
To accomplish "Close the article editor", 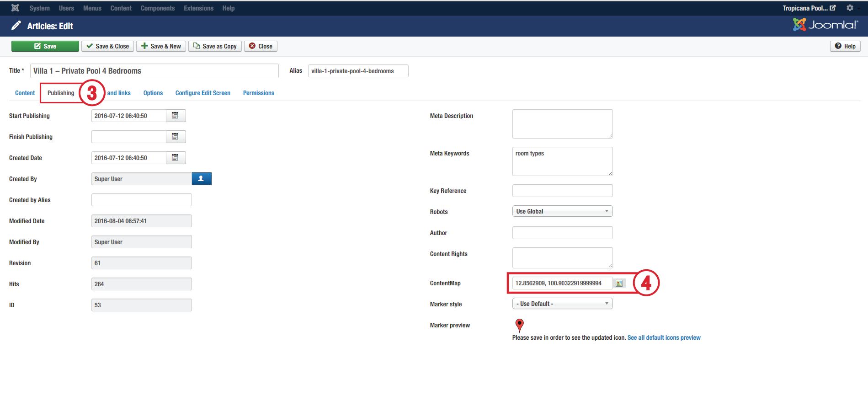I will (x=261, y=46).
